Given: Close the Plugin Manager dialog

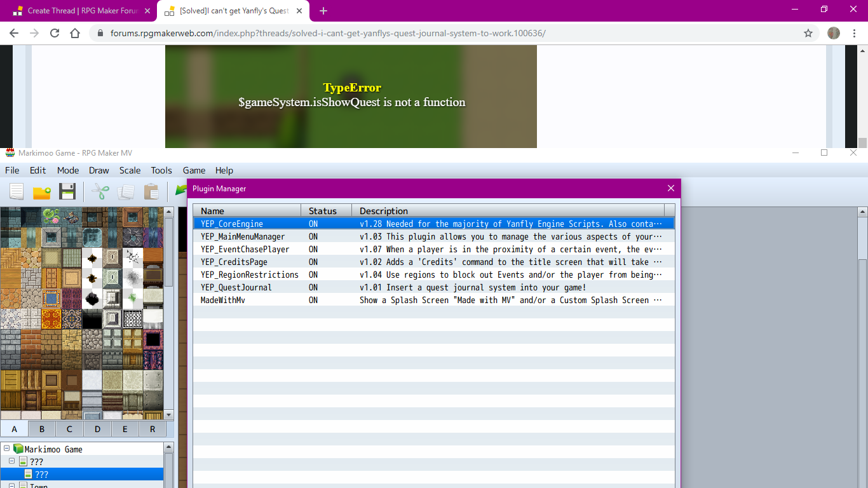Looking at the screenshot, I should click(x=671, y=188).
